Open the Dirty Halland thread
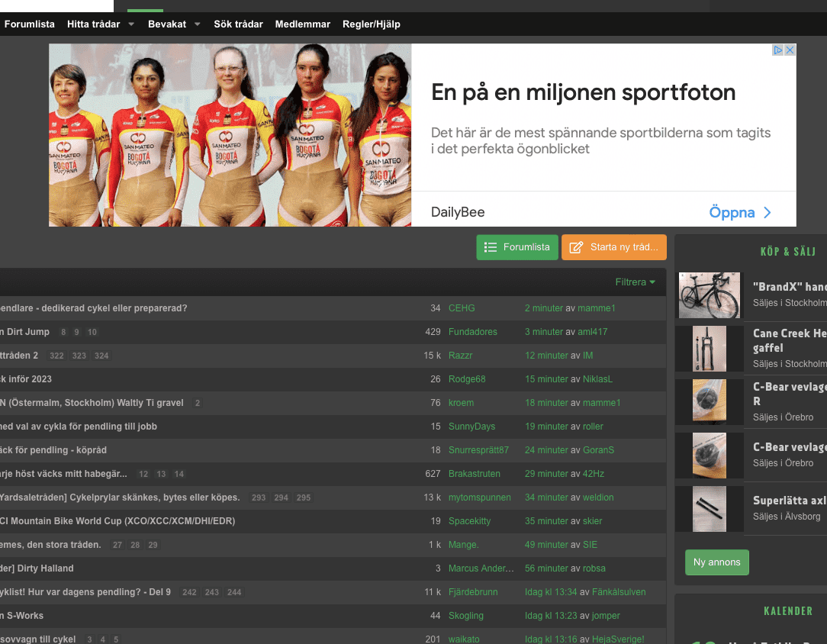 (37, 568)
